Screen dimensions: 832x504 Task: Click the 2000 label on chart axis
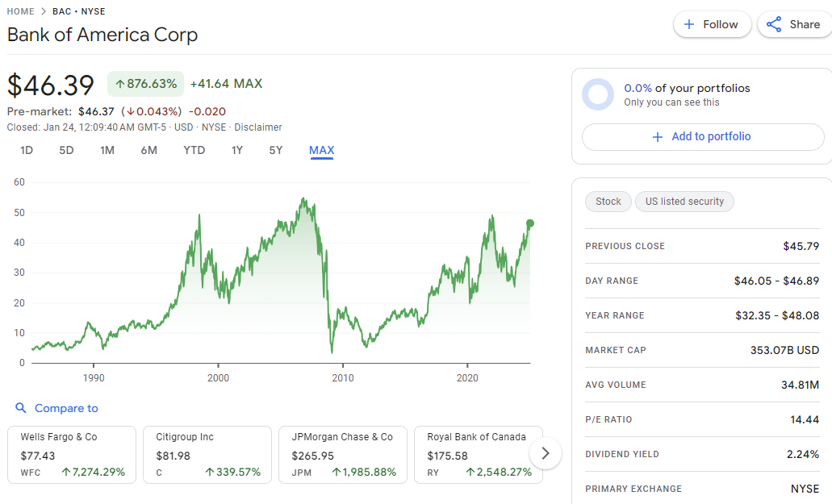click(x=218, y=378)
